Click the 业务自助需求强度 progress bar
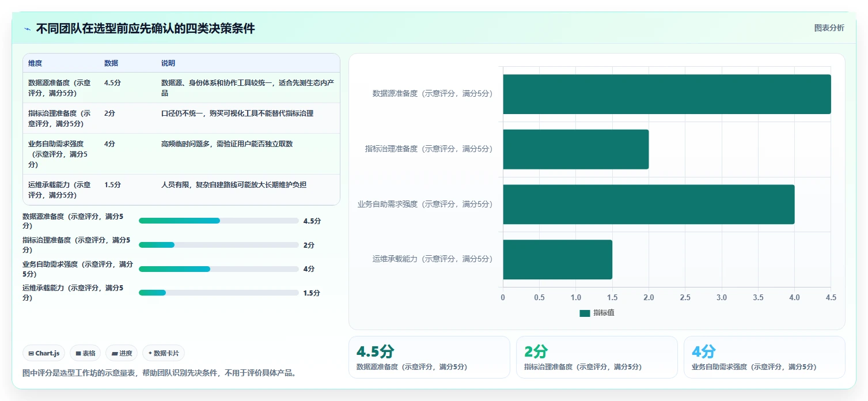Screen dimensions: 868x401 [x=218, y=269]
